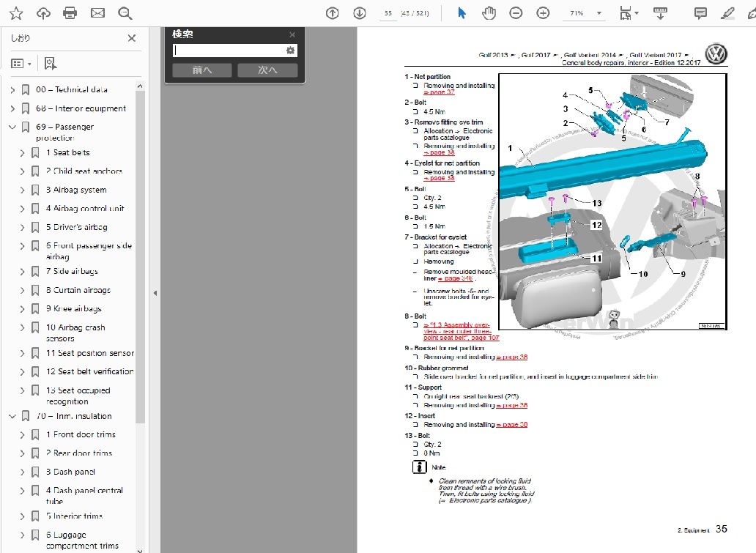Close the search dialog
Viewport: 756px width, 553px height.
(292, 34)
